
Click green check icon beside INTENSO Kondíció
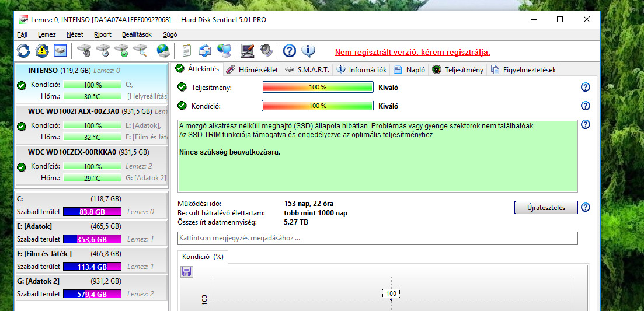tap(22, 85)
